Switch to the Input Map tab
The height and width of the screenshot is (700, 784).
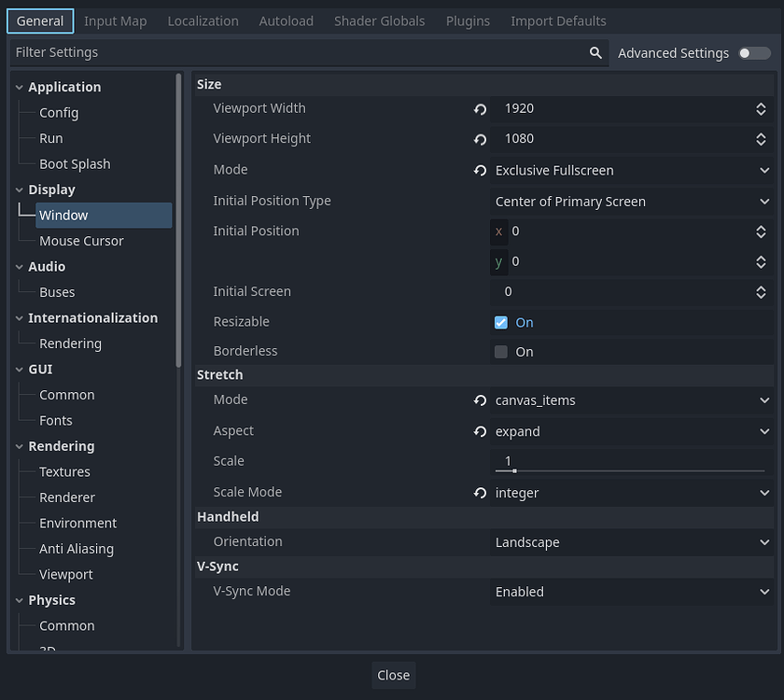115,21
